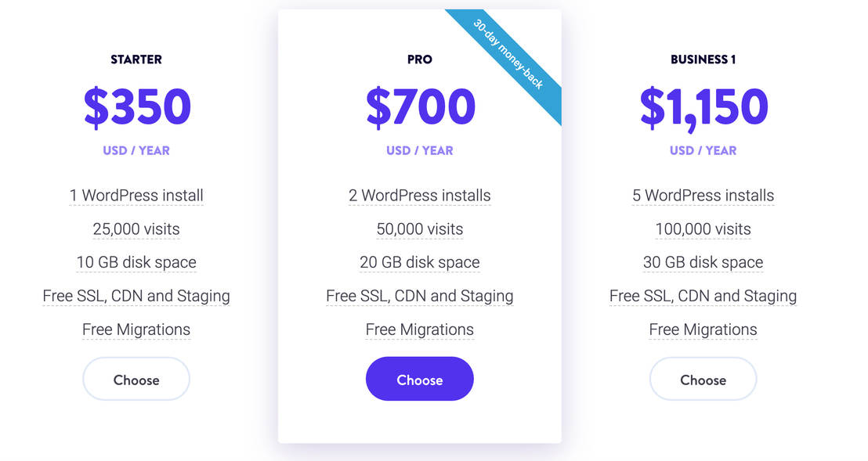Image resolution: width=868 pixels, height=461 pixels.
Task: Select Free Migrations under Business 1
Action: (703, 330)
